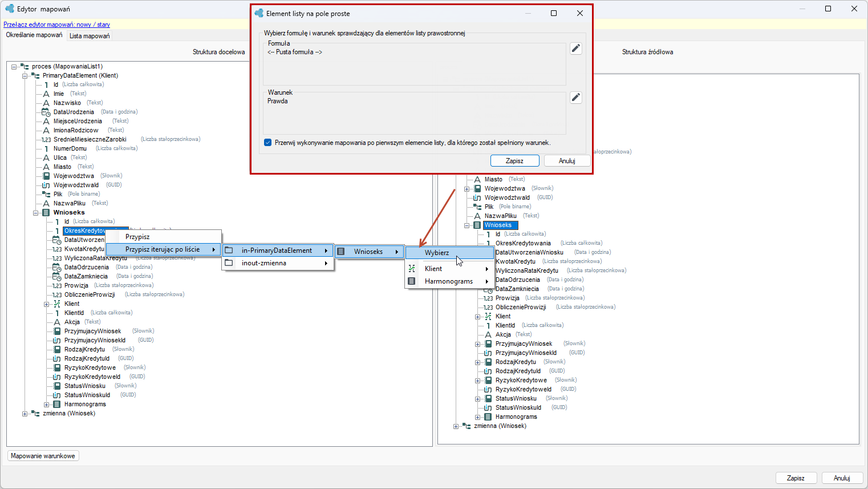This screenshot has width=868, height=489.
Task: Expand zmienna (Wniosek) in target structure
Action: (x=25, y=414)
